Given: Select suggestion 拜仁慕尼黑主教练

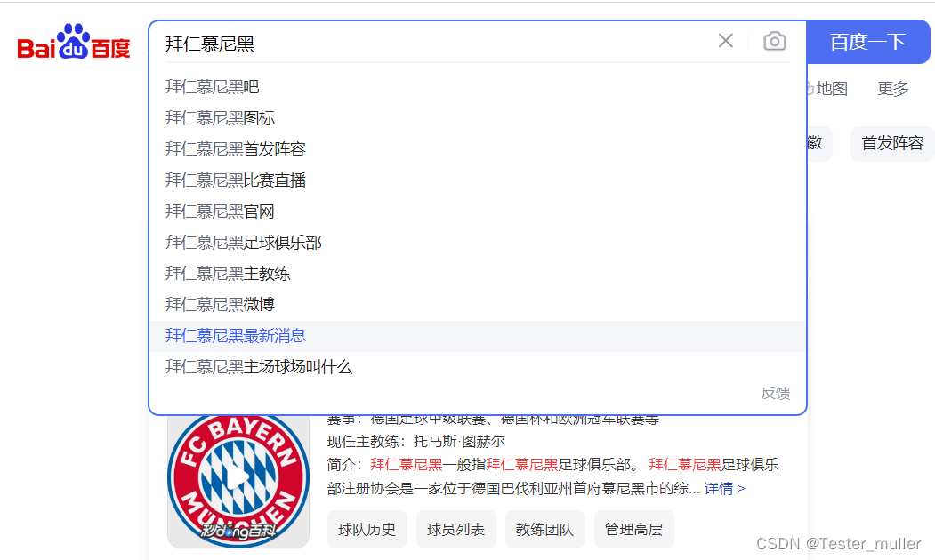Looking at the screenshot, I should pyautogui.click(x=477, y=274).
